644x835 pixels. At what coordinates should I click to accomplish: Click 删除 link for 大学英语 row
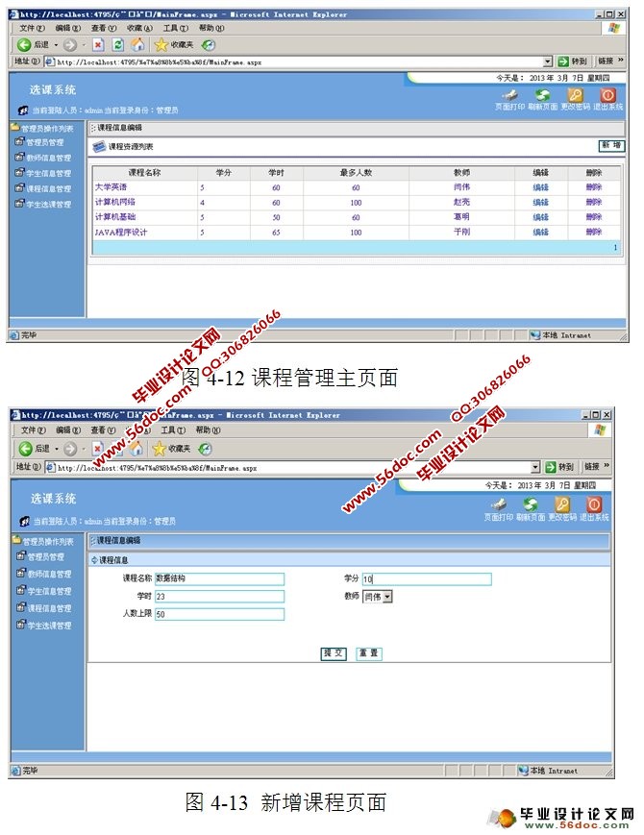point(593,187)
